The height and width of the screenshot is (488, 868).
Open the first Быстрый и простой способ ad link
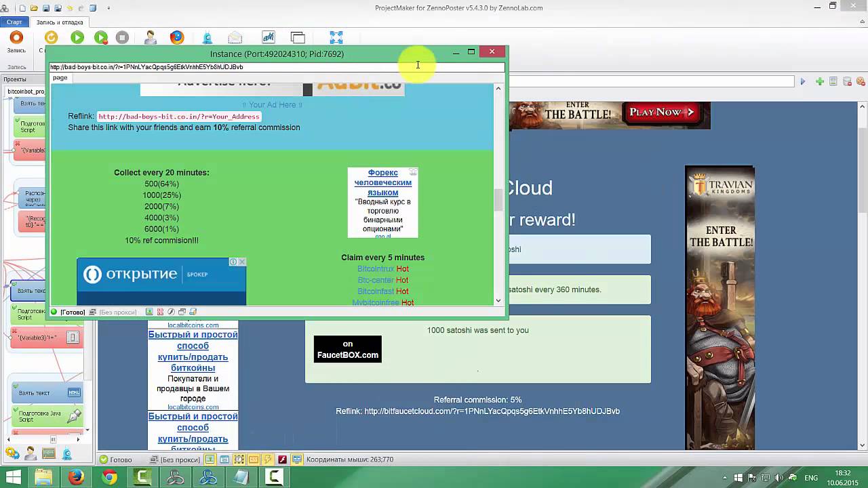[x=193, y=351]
